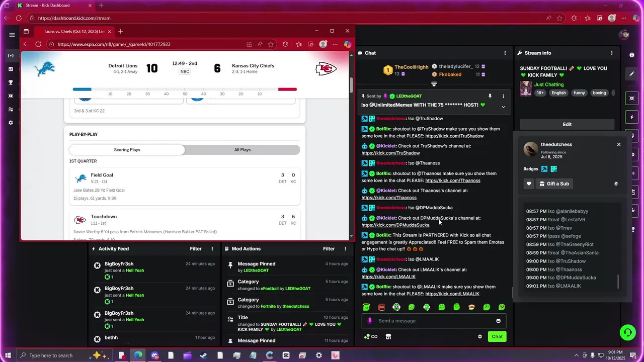Open the analytics chart icon in Kick sidebar
This screenshot has width=644, height=362.
(11, 69)
